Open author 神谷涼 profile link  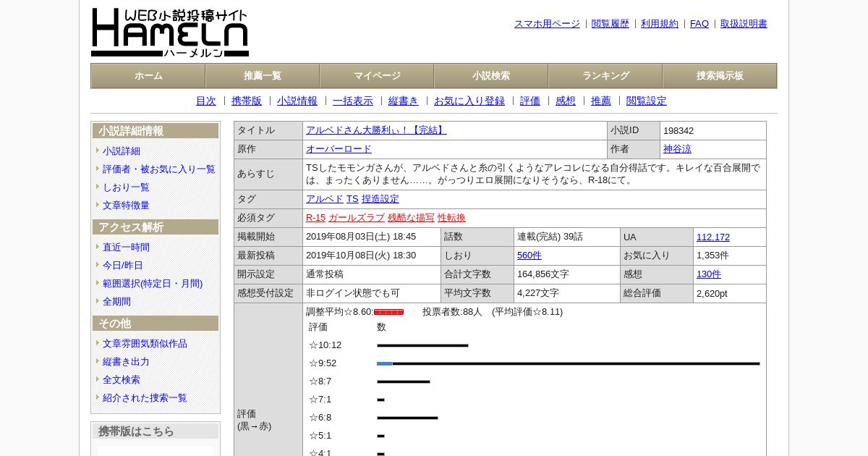tap(677, 149)
